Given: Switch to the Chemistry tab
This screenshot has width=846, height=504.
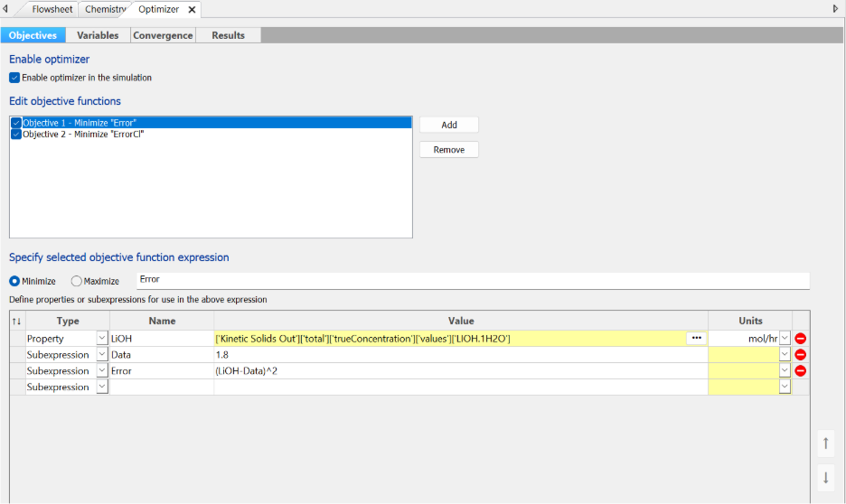Looking at the screenshot, I should [x=105, y=9].
